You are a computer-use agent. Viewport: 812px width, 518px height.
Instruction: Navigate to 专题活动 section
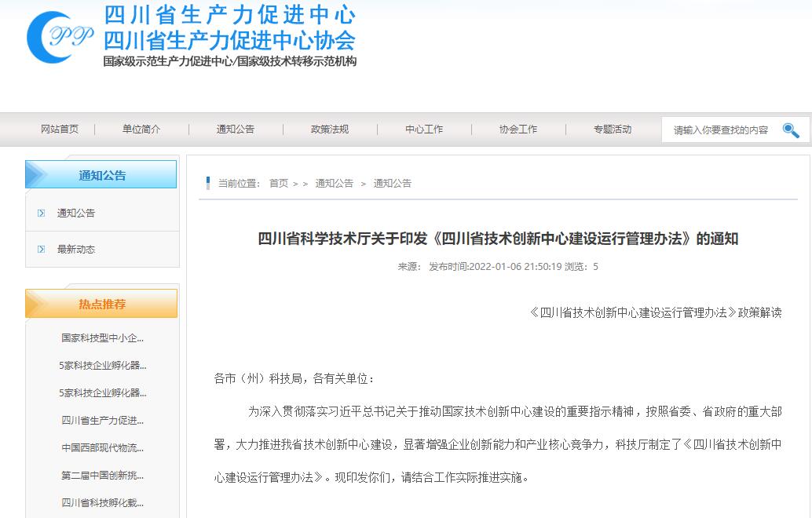coord(613,129)
